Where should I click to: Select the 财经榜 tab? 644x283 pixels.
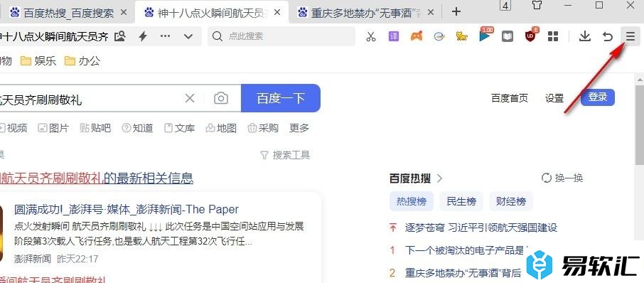(511, 202)
